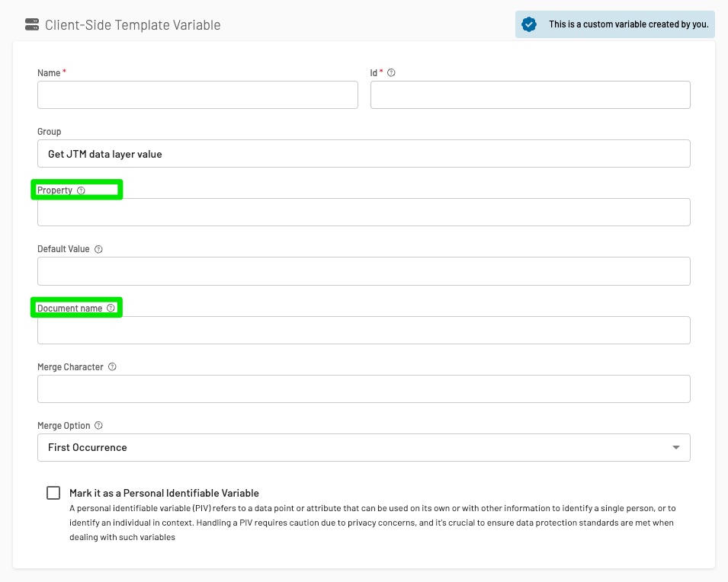Click the Client-Side Template Variable header icon
The width and height of the screenshot is (728, 582).
point(32,24)
